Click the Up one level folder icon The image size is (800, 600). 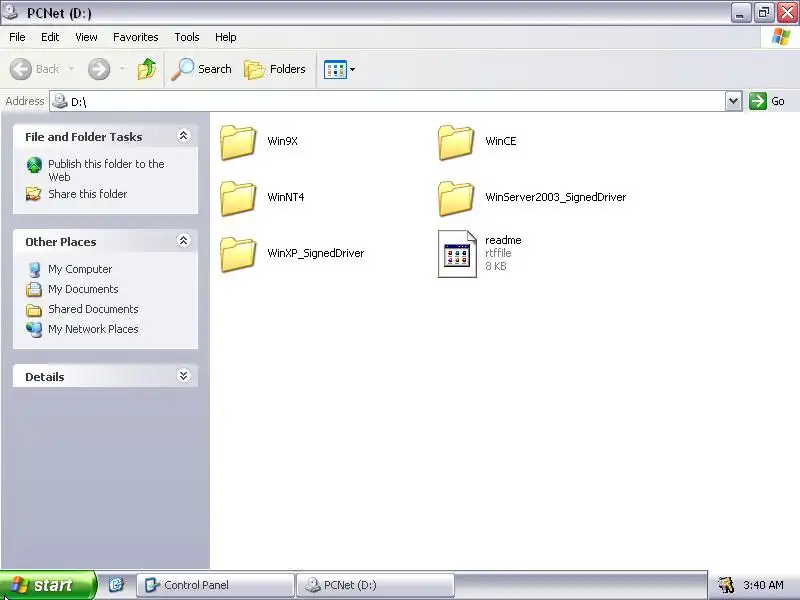click(147, 69)
